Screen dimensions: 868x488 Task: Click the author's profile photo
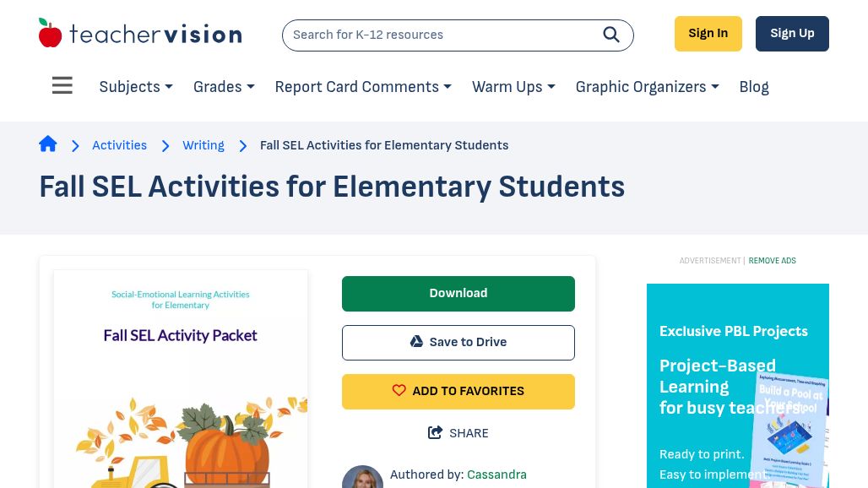pyautogui.click(x=362, y=477)
